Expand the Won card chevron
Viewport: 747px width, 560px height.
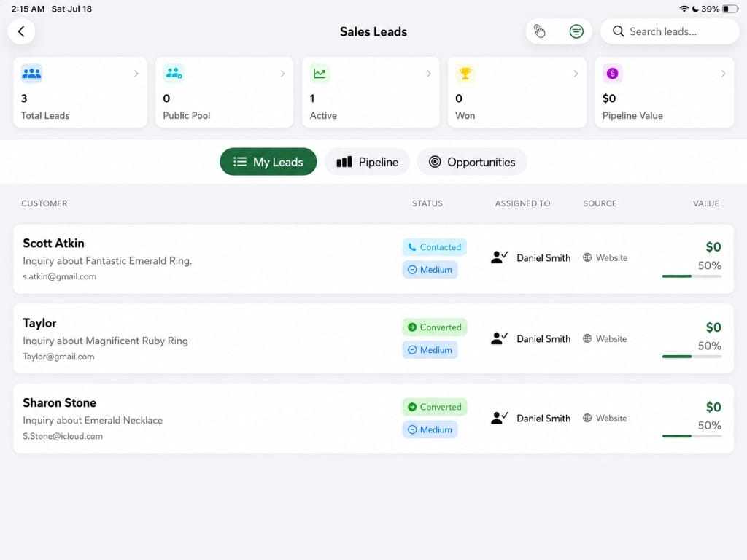[576, 74]
